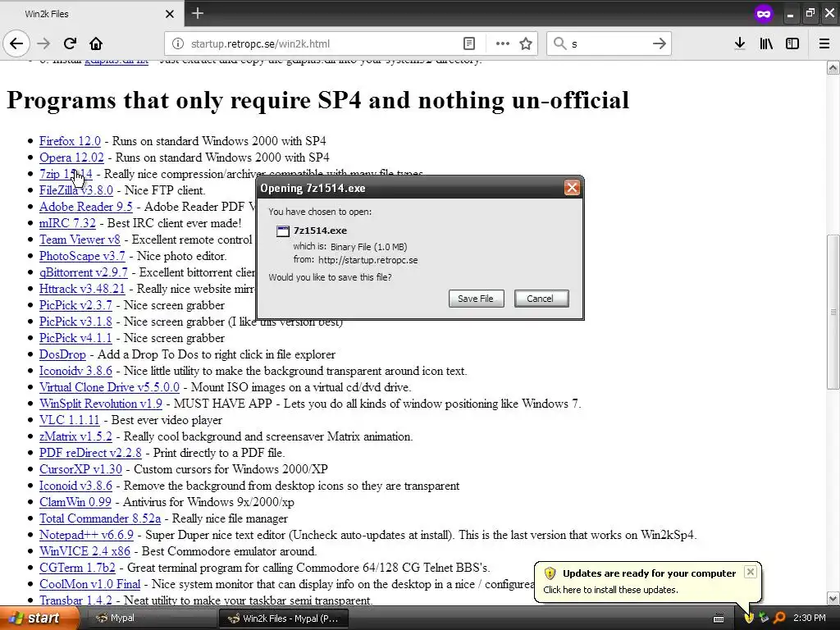Go back to the previous page
Viewport: 840px width, 630px height.
click(x=16, y=44)
